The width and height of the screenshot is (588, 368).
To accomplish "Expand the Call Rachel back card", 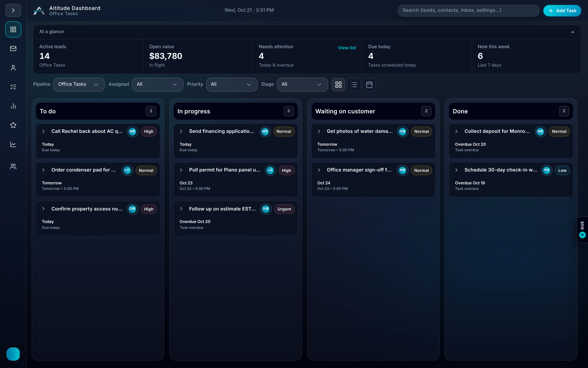I will [43, 131].
